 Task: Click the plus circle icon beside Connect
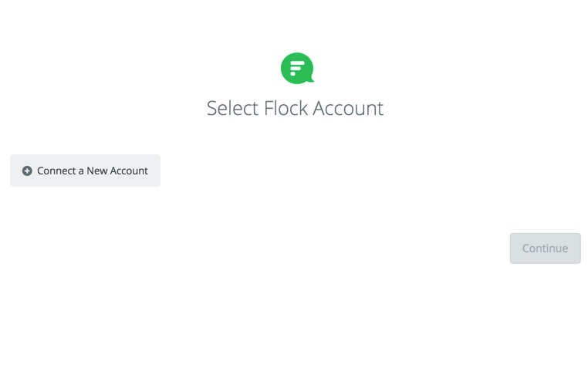point(27,171)
